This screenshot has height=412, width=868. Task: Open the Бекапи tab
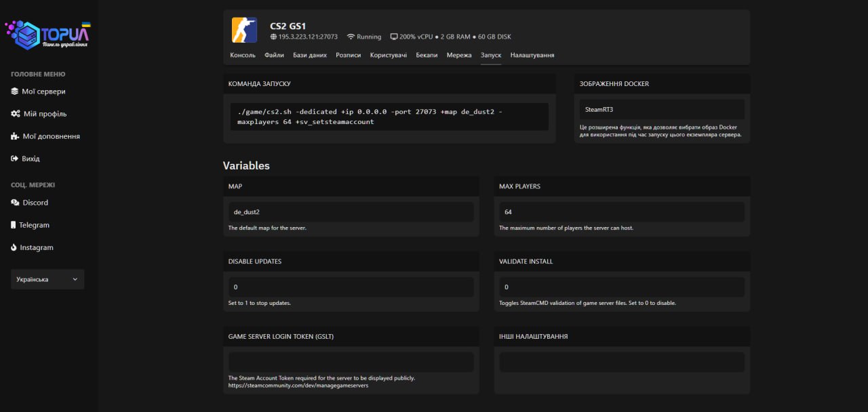[427, 55]
